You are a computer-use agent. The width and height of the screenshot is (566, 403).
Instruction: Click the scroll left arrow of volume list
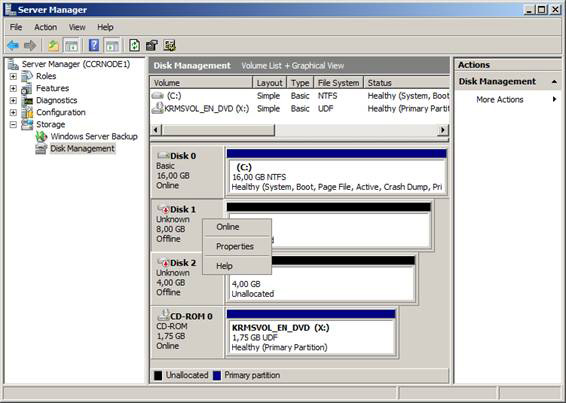(156, 130)
